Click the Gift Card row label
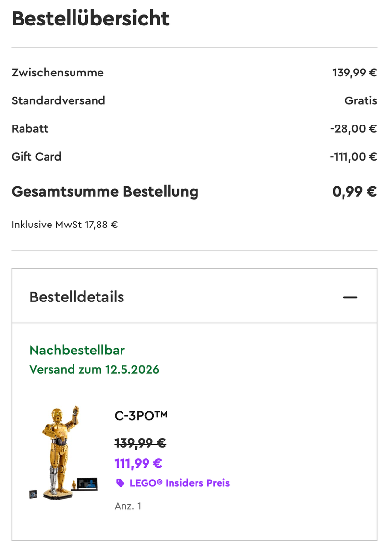The image size is (392, 552). click(37, 157)
